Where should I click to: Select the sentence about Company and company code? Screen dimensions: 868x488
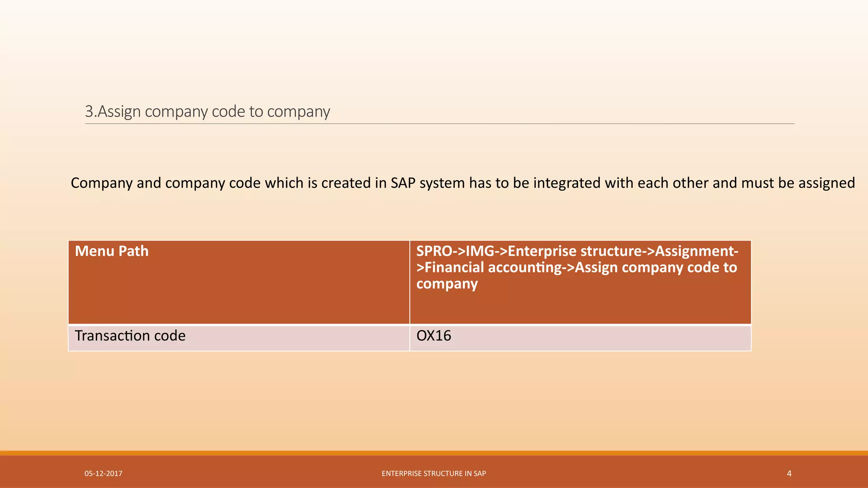463,183
